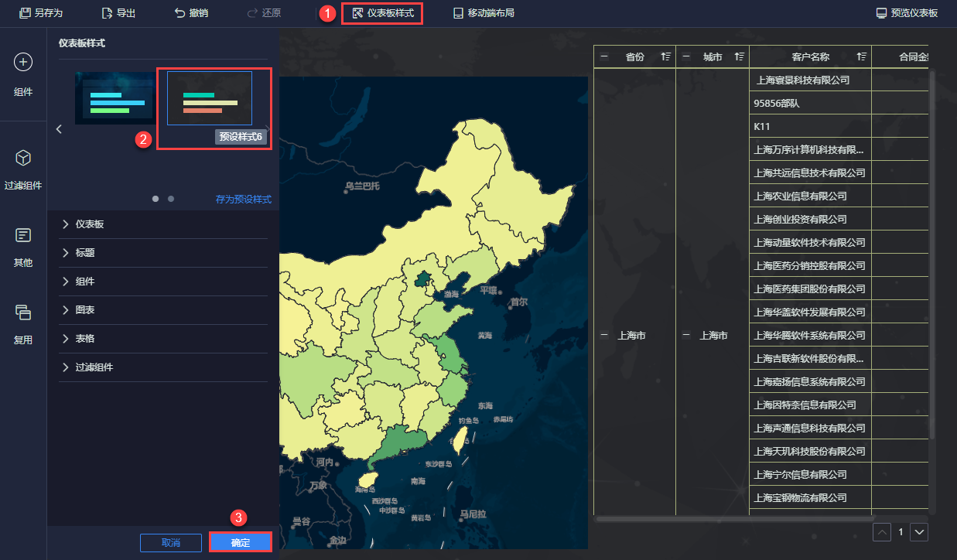The image size is (957, 560).
Task: Click cell 上海因特奈信息有限公司
Action: click(x=810, y=405)
